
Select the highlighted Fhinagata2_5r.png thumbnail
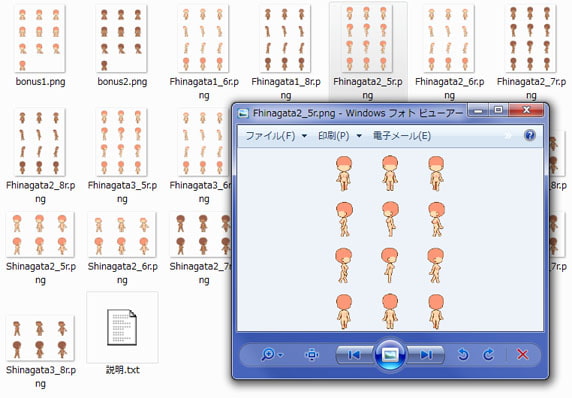coord(367,38)
